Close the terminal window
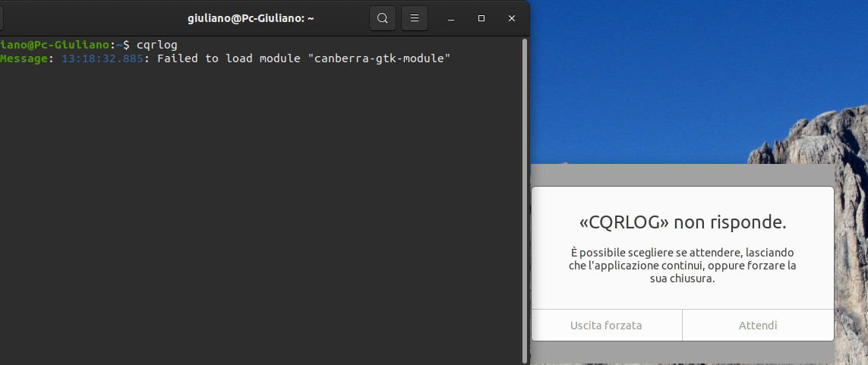The height and width of the screenshot is (365, 868). pyautogui.click(x=512, y=19)
